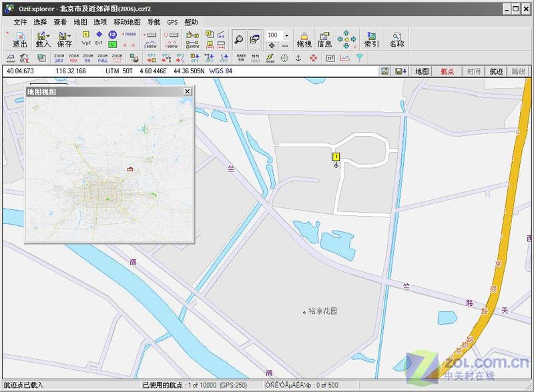Click the right arrow of map pan control
Screen dimensions: 534x392
click(354, 39)
